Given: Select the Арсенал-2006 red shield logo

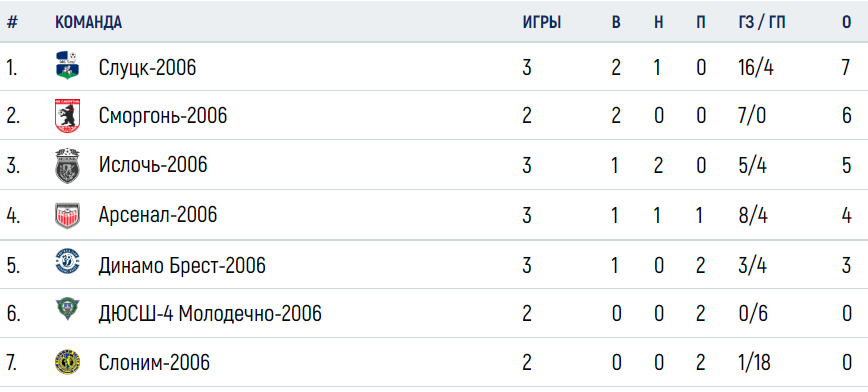Looking at the screenshot, I should coord(67,215).
